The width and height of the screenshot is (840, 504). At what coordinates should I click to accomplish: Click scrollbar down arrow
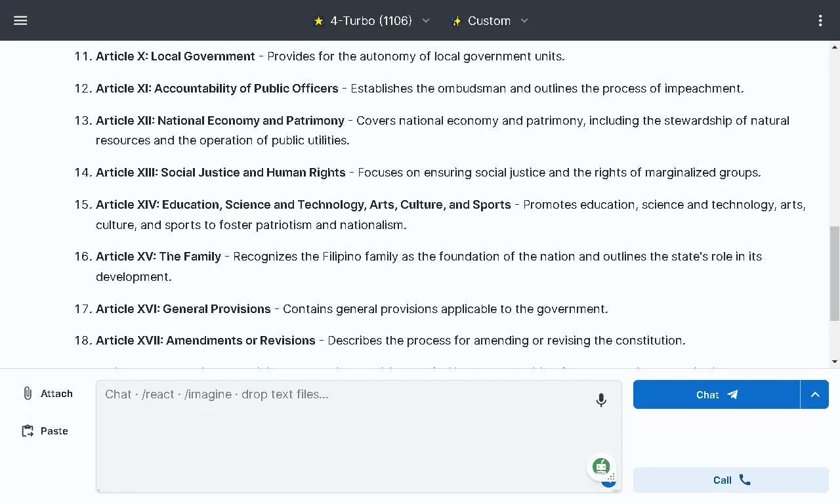pos(835,362)
